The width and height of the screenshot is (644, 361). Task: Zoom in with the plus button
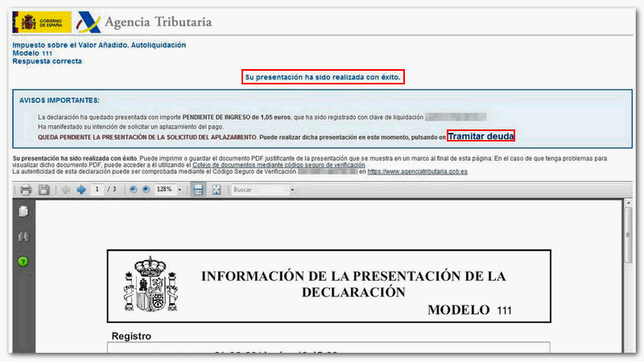[146, 190]
